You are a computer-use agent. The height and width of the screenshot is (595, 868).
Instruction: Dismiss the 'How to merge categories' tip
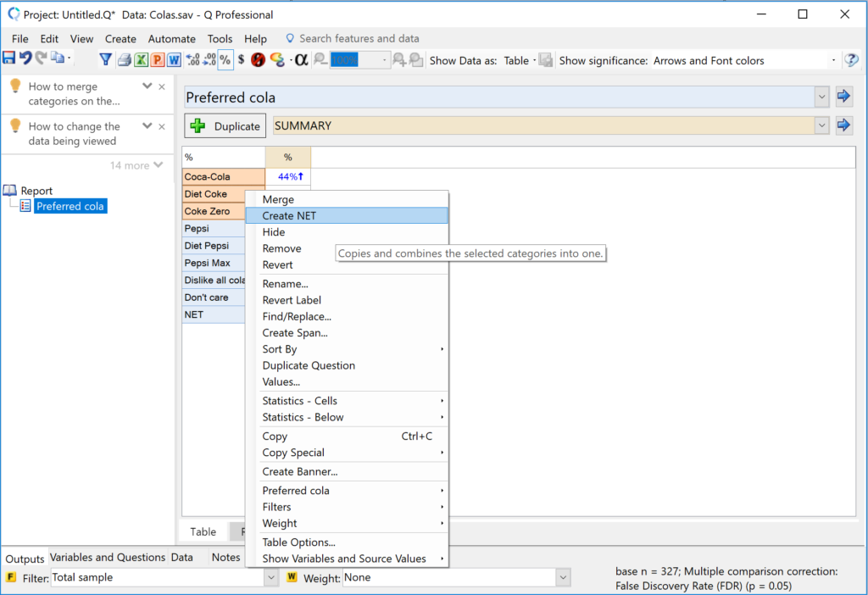click(162, 86)
